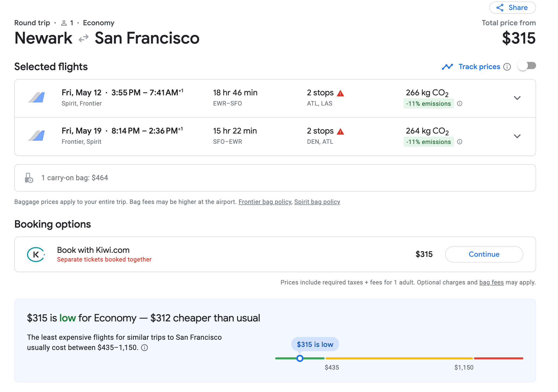Click the Kiwi.com logo
This screenshot has width=558, height=392.
coord(36,254)
